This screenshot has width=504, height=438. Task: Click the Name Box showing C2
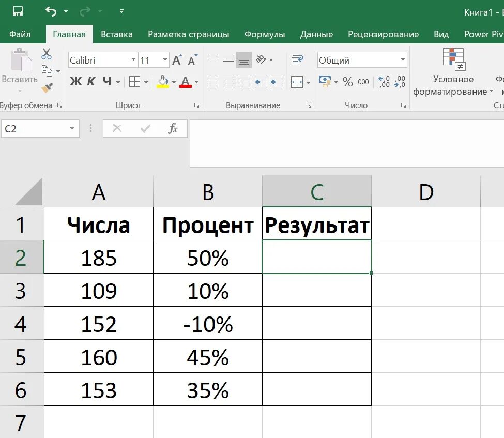[x=40, y=129]
